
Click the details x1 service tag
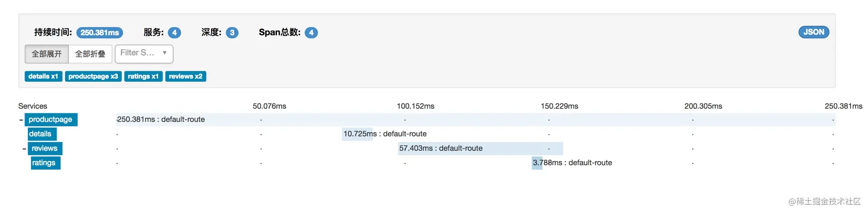(43, 76)
